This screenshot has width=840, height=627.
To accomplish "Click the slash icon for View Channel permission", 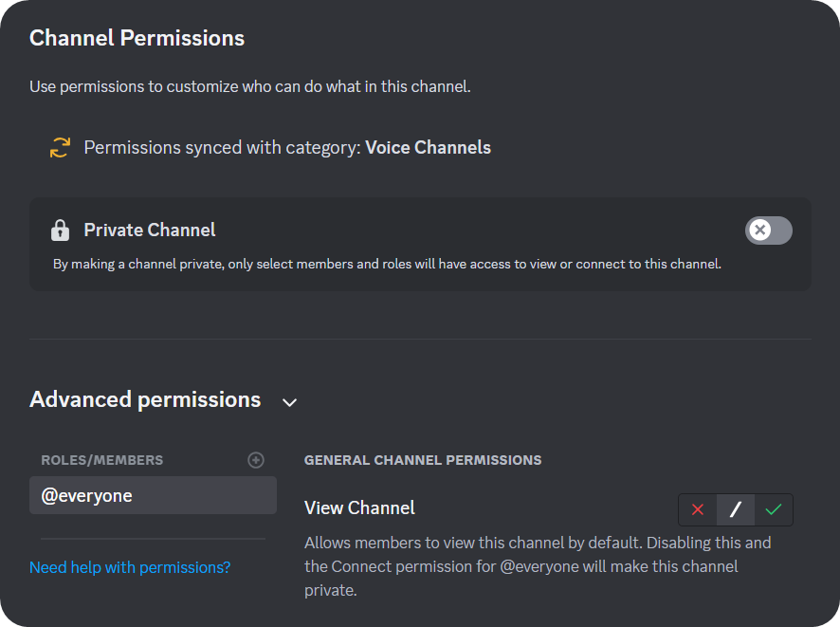I will pos(736,509).
